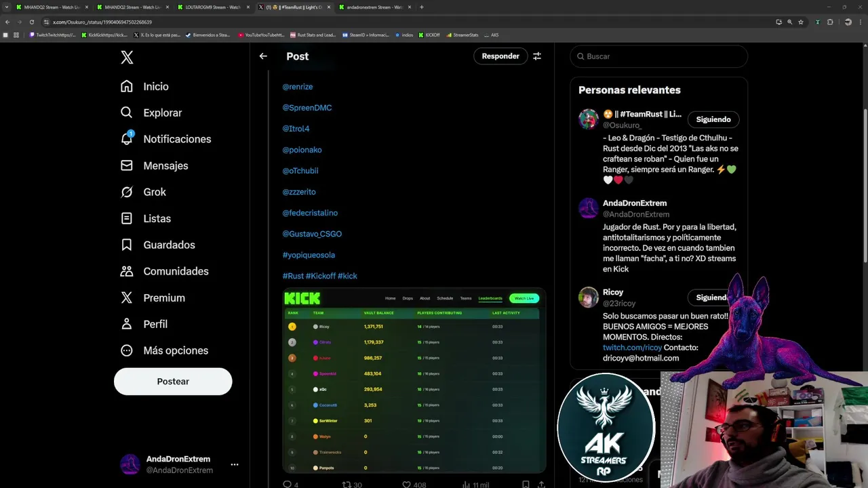Open Inicio from the sidebar
This screenshot has width=868, height=488.
point(144,87)
